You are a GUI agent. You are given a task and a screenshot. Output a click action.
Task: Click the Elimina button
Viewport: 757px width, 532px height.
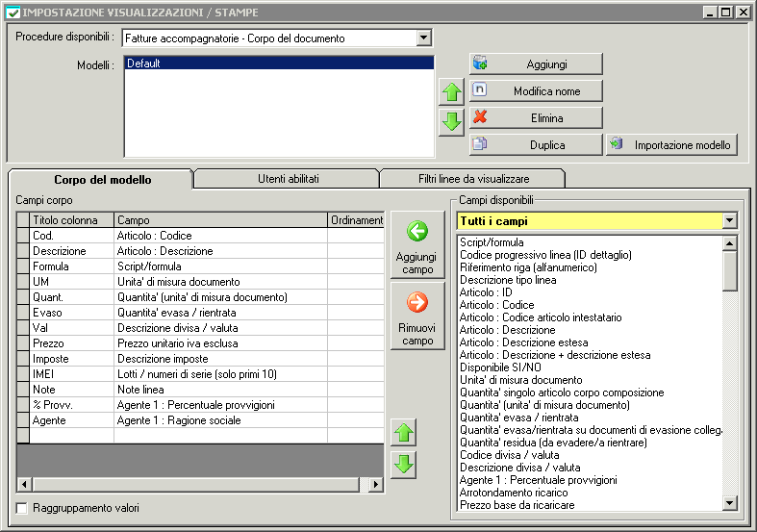point(536,117)
